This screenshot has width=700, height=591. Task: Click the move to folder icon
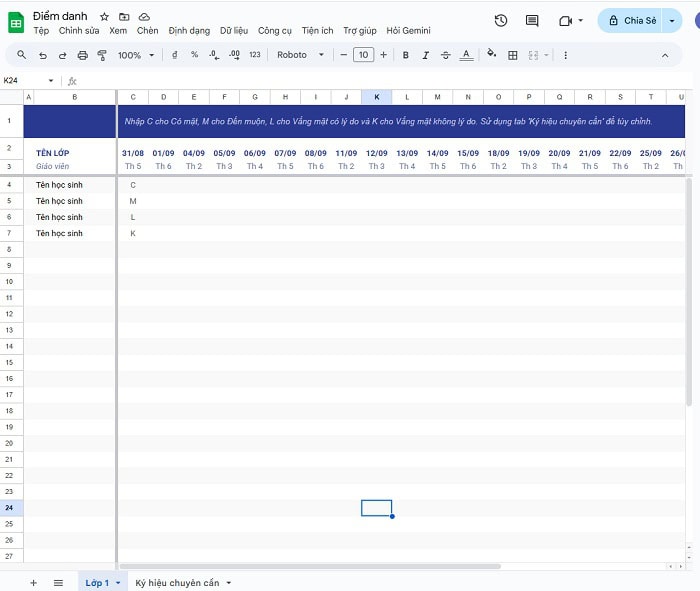coord(124,17)
